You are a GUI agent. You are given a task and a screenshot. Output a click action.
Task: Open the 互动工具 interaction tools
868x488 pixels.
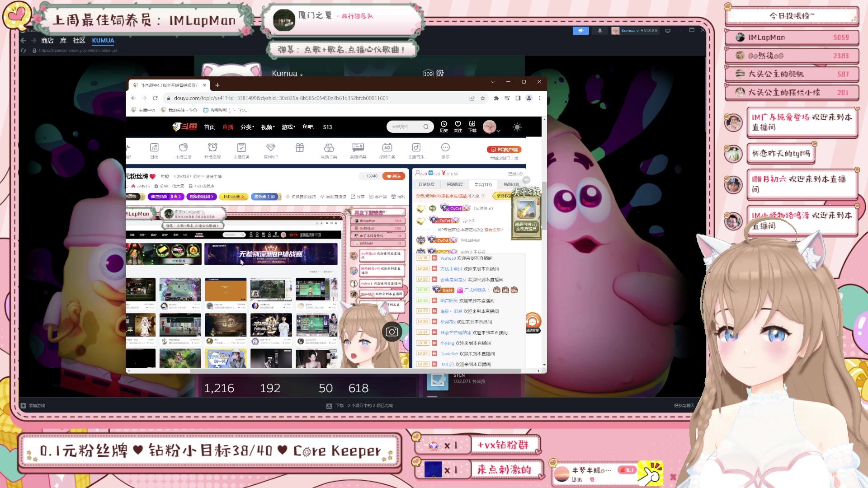point(329,150)
